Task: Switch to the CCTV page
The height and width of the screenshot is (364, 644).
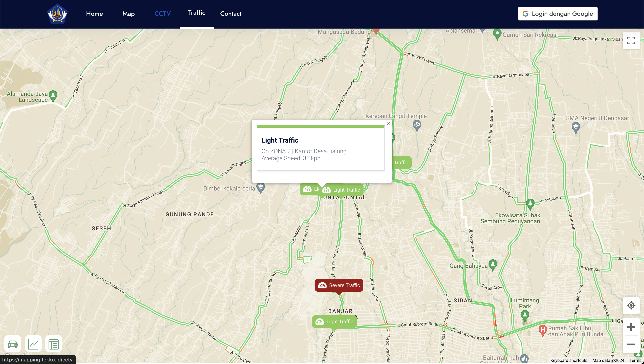Action: point(162,14)
